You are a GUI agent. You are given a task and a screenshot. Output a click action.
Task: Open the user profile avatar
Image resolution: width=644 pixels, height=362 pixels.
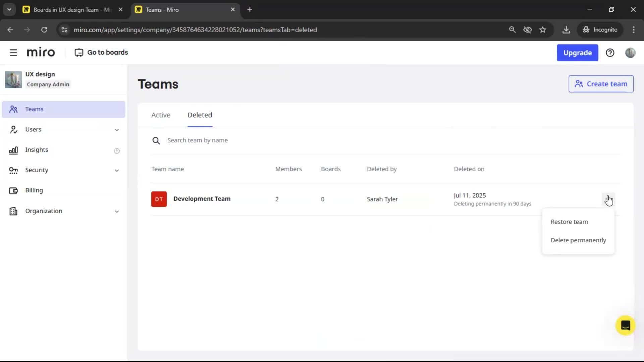(x=630, y=53)
